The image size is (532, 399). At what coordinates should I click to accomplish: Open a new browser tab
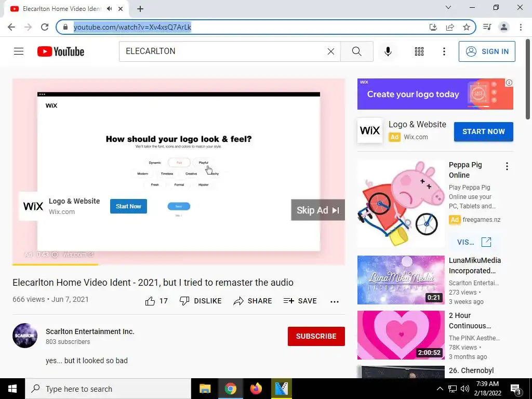[x=140, y=9]
